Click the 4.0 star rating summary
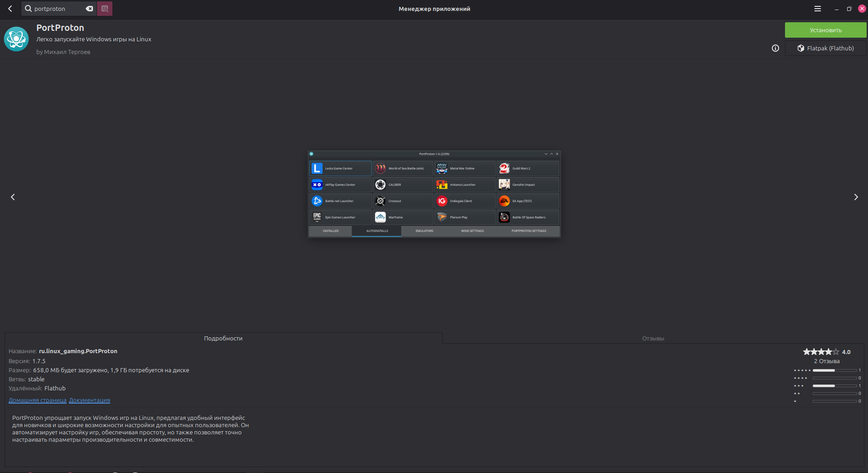Screen dimensions: 868x473 tap(826, 352)
